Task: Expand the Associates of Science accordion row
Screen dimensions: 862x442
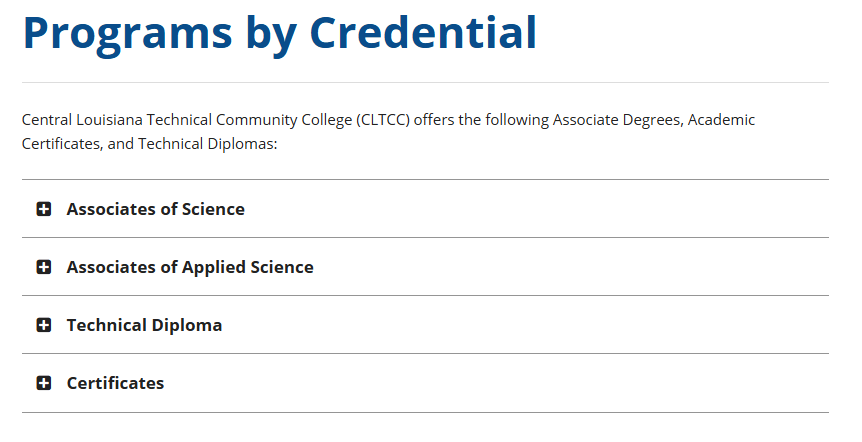Action: [x=425, y=209]
